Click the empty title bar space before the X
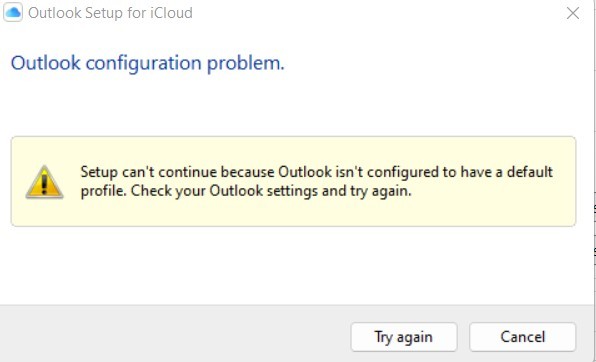Viewport: 596px width, 362px height. click(x=380, y=13)
